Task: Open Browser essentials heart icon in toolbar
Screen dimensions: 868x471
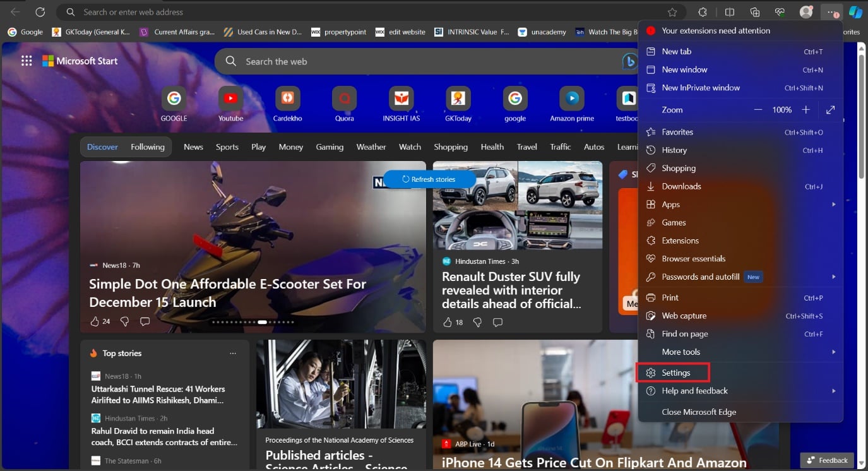Action: pos(780,12)
